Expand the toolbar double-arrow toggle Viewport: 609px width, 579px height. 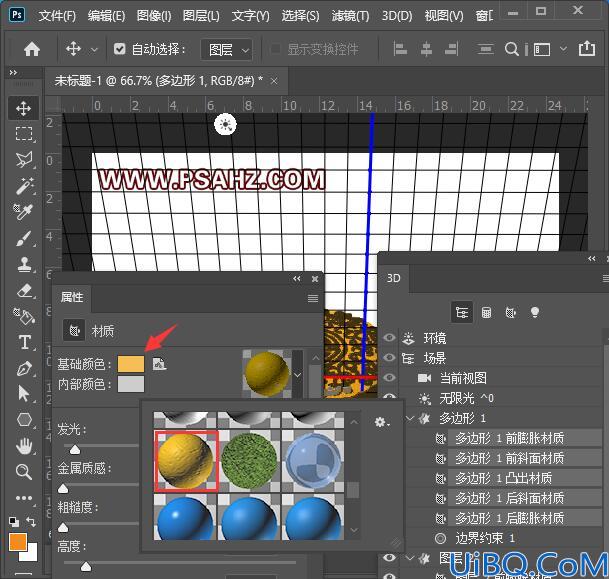(13, 73)
